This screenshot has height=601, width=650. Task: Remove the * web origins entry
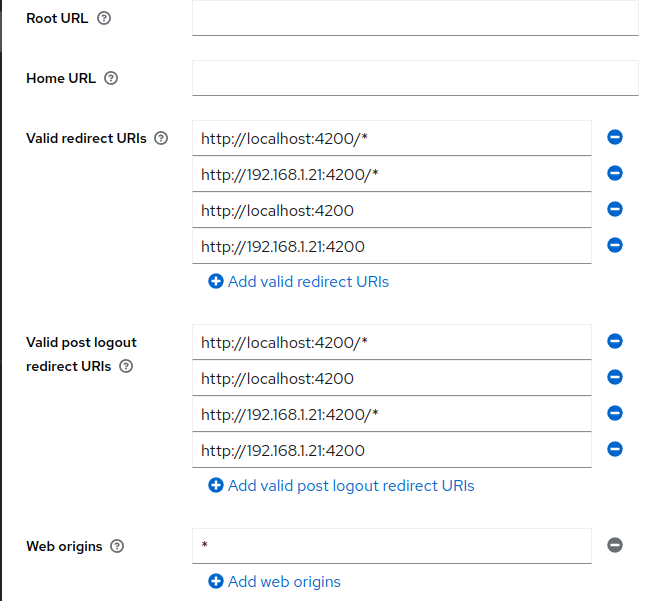[615, 545]
